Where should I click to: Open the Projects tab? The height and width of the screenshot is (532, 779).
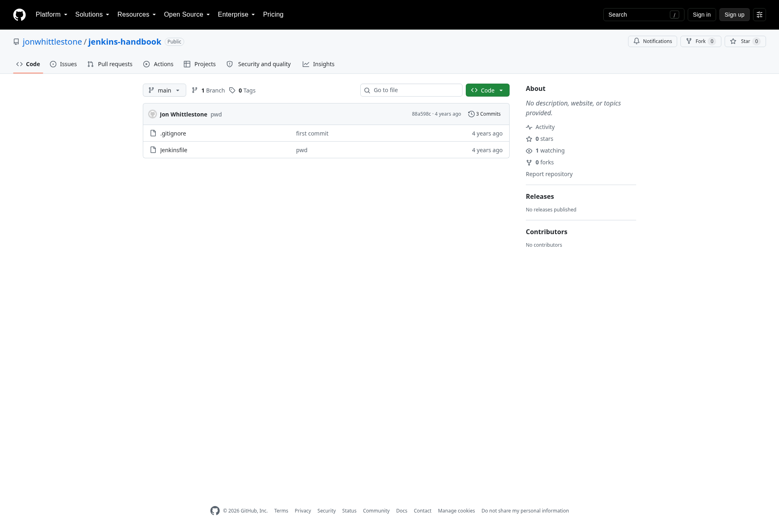(x=200, y=64)
